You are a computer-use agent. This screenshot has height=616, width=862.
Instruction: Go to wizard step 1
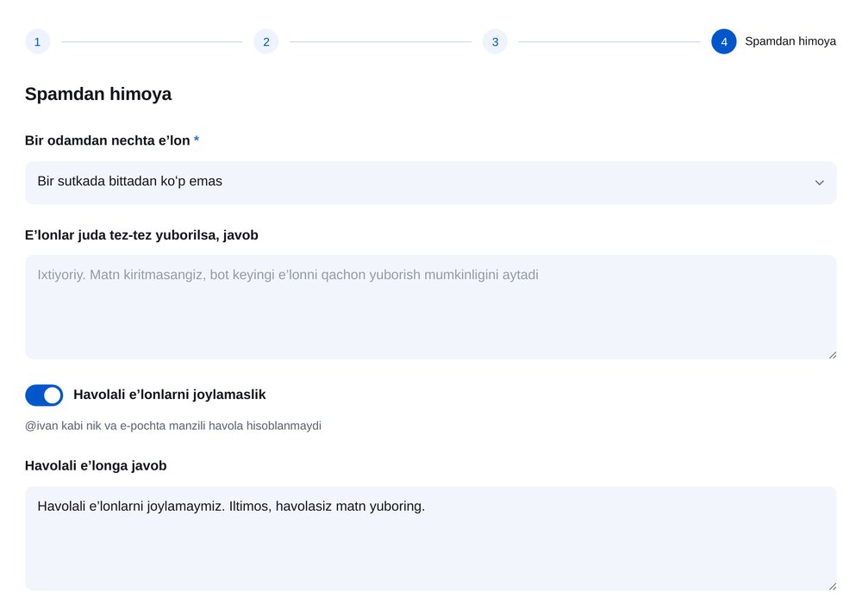[x=37, y=41]
